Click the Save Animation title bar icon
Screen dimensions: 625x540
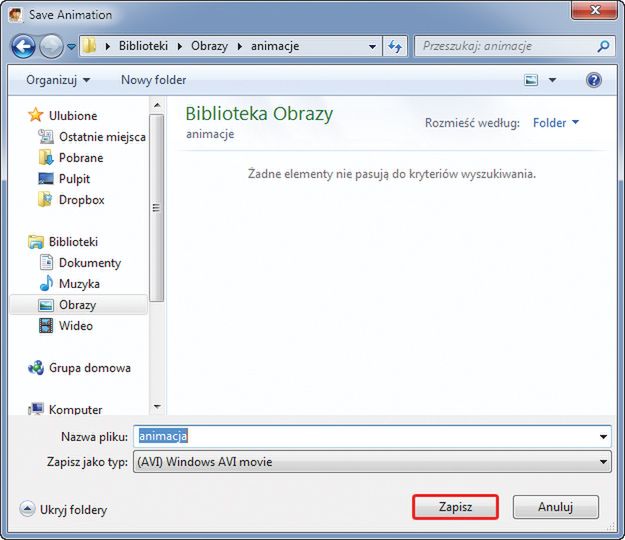click(x=16, y=16)
